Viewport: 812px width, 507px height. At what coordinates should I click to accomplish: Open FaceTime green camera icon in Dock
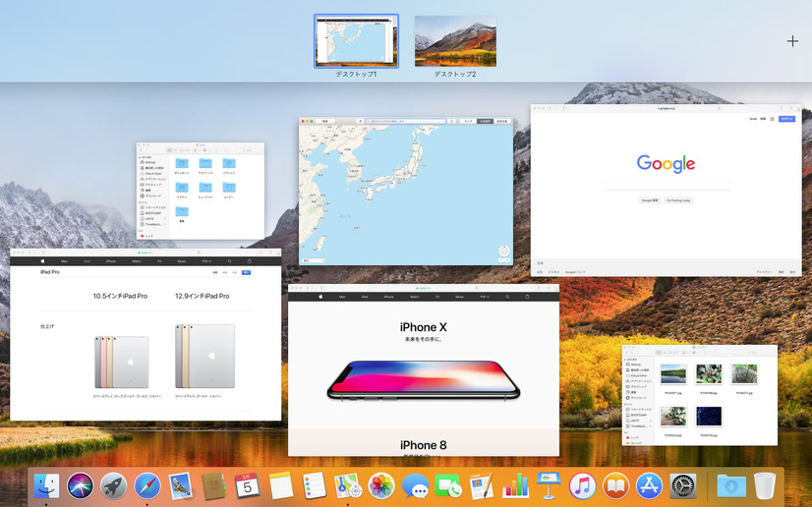448,485
